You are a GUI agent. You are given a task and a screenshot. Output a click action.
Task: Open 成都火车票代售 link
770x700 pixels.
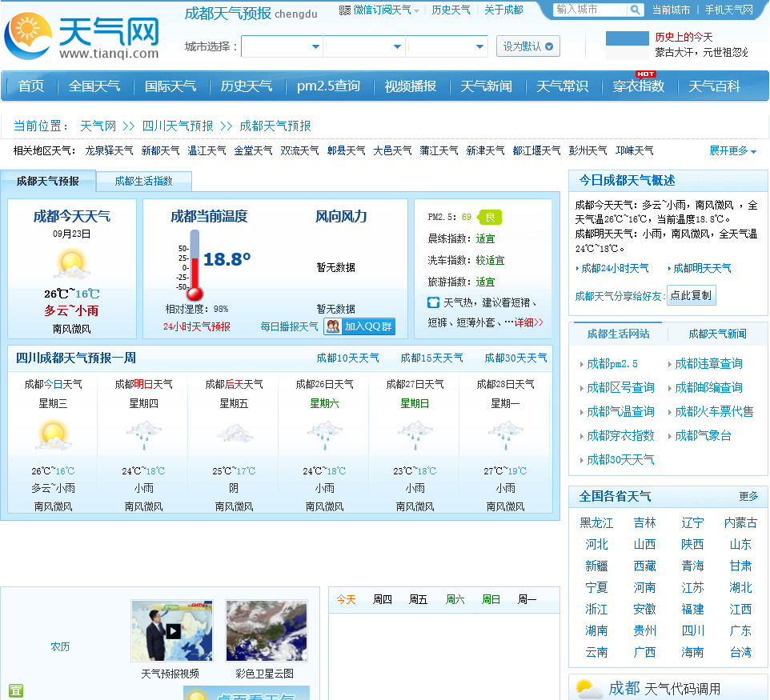(x=714, y=411)
